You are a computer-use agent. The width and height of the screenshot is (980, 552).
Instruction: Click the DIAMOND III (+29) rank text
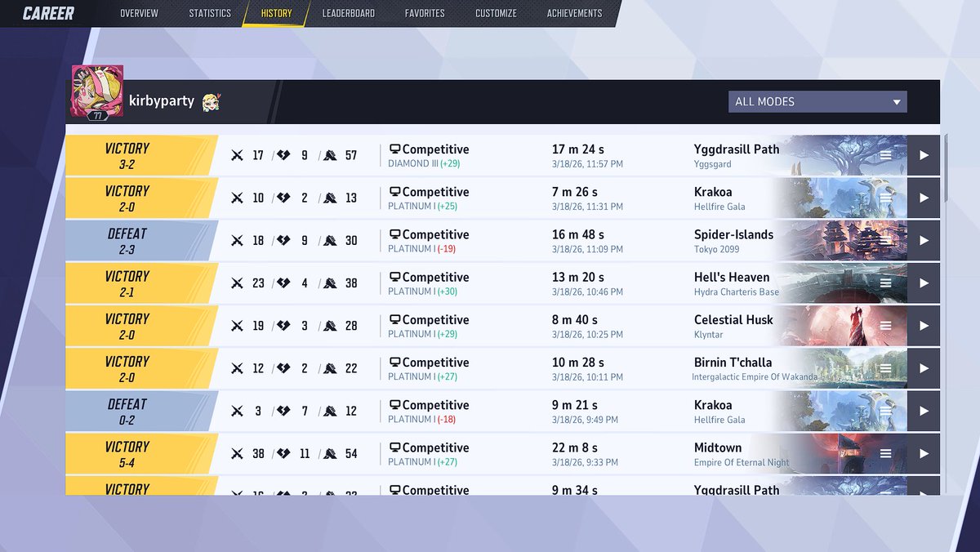tap(425, 164)
